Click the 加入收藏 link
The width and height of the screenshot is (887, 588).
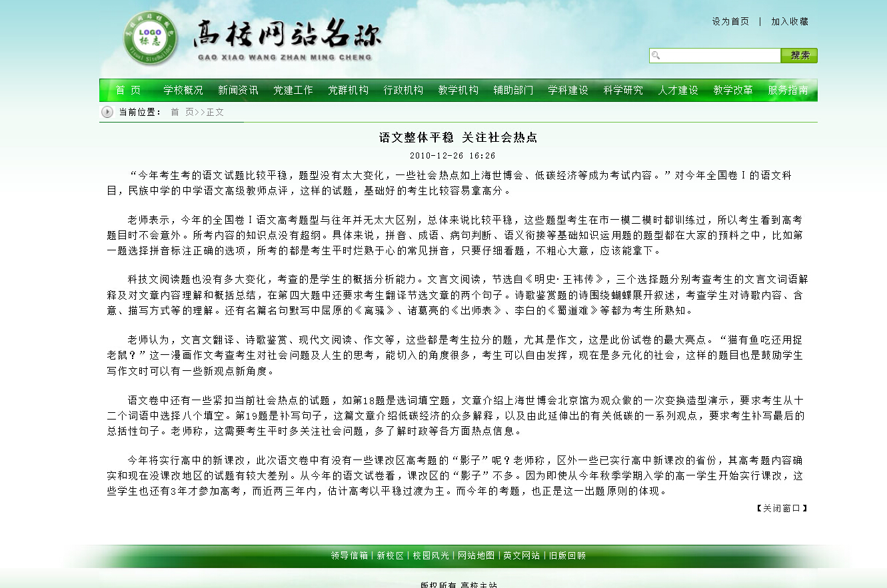click(790, 21)
